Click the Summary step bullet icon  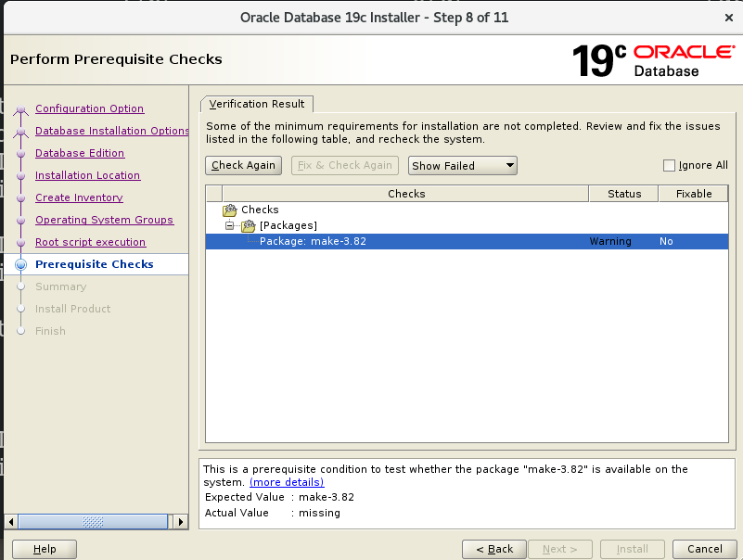(x=20, y=286)
